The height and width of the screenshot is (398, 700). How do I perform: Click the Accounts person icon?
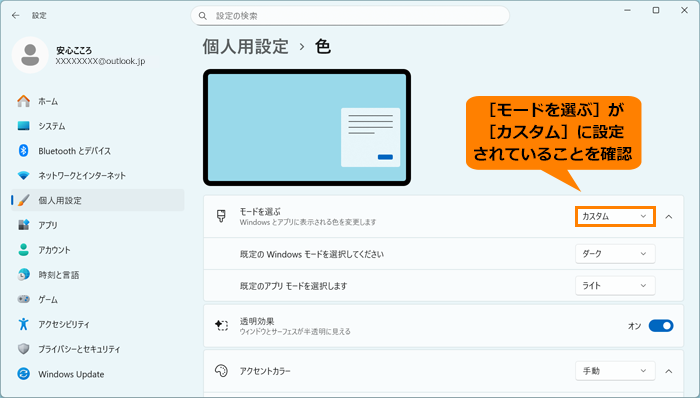click(23, 249)
